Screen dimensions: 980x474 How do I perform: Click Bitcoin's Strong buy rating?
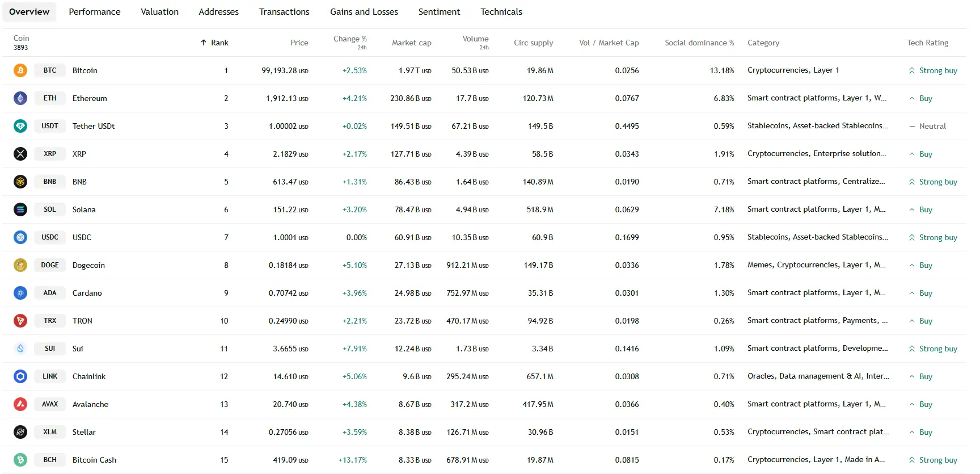click(933, 70)
